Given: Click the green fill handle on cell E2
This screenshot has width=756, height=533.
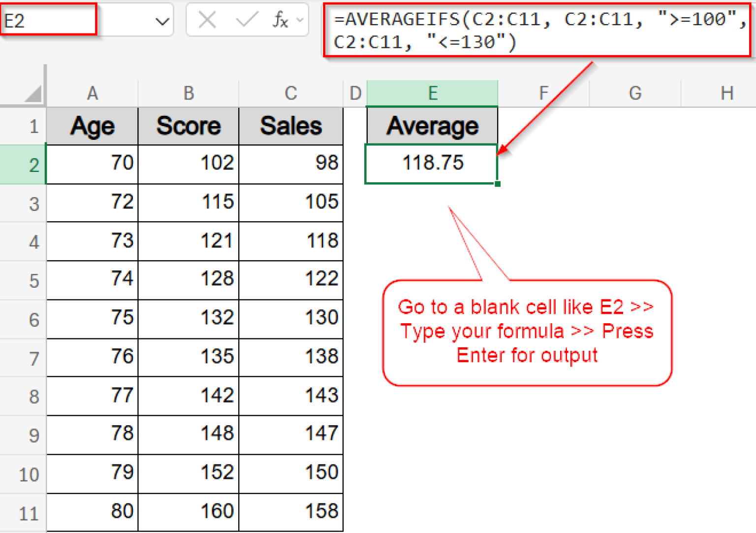Looking at the screenshot, I should coord(497,183).
